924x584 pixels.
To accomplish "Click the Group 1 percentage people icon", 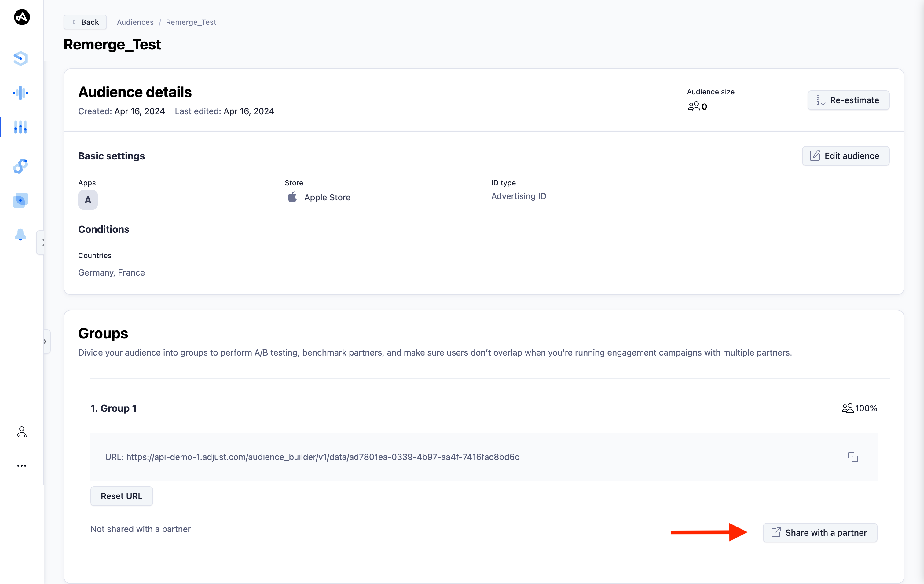I will tap(848, 408).
